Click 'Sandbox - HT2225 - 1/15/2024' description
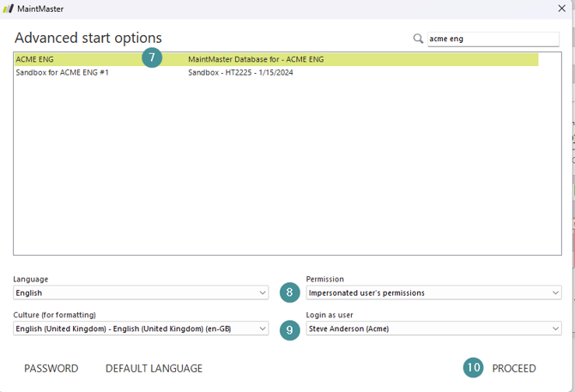 coord(240,73)
